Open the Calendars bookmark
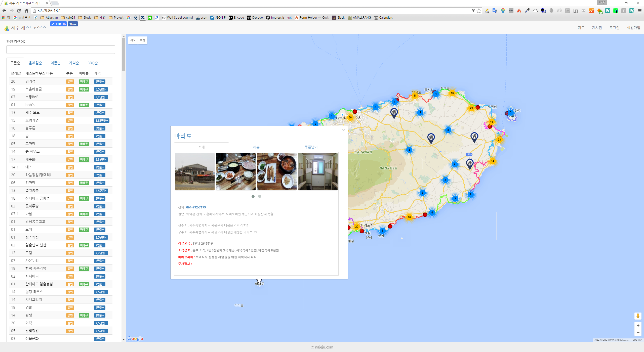The image size is (644, 352). [383, 17]
